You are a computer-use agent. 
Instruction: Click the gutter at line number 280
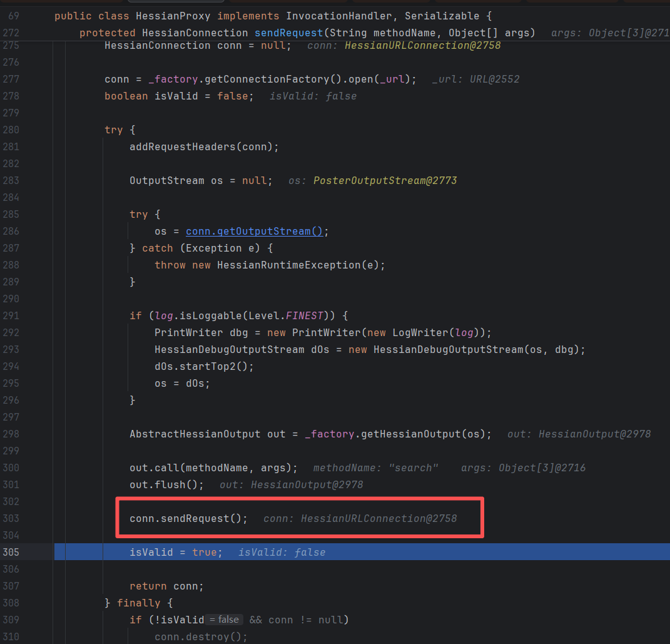click(11, 130)
